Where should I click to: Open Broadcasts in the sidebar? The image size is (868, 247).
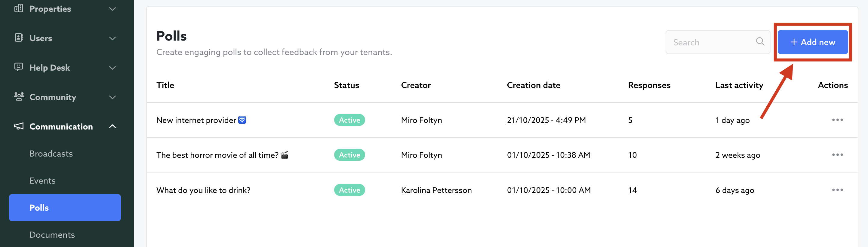51,154
